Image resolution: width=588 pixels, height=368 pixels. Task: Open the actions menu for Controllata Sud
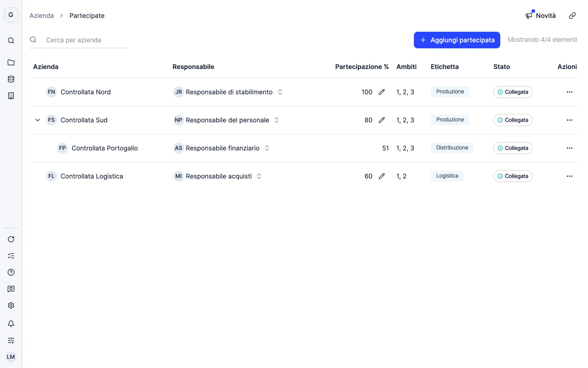569,120
